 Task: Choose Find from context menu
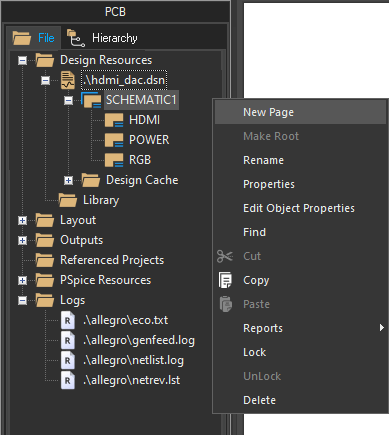(300, 232)
